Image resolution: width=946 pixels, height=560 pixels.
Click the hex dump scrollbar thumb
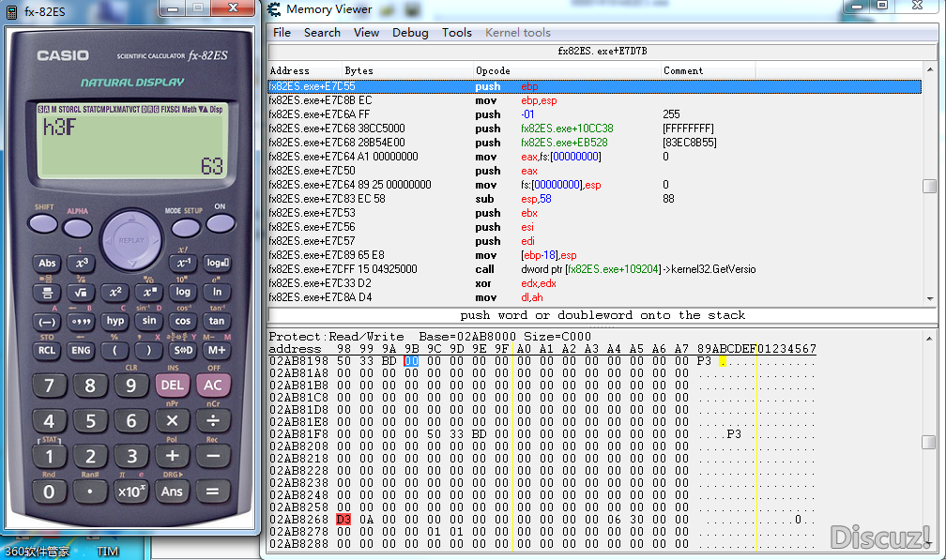929,442
